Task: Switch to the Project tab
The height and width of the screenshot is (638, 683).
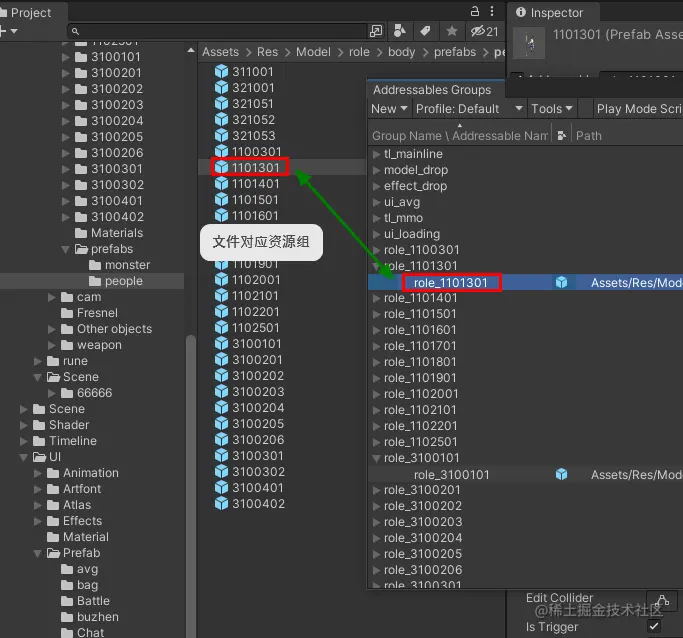Action: click(29, 13)
